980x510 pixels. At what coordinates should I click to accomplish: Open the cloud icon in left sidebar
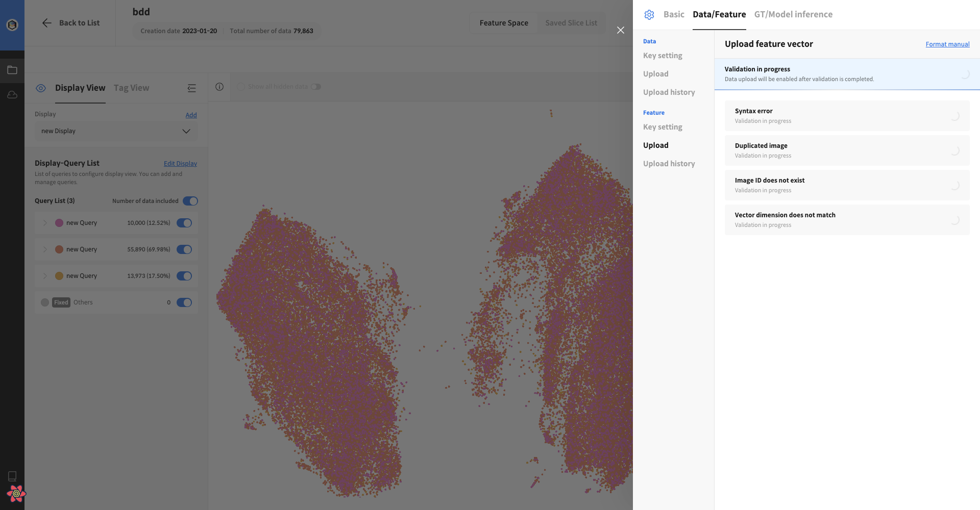12,95
